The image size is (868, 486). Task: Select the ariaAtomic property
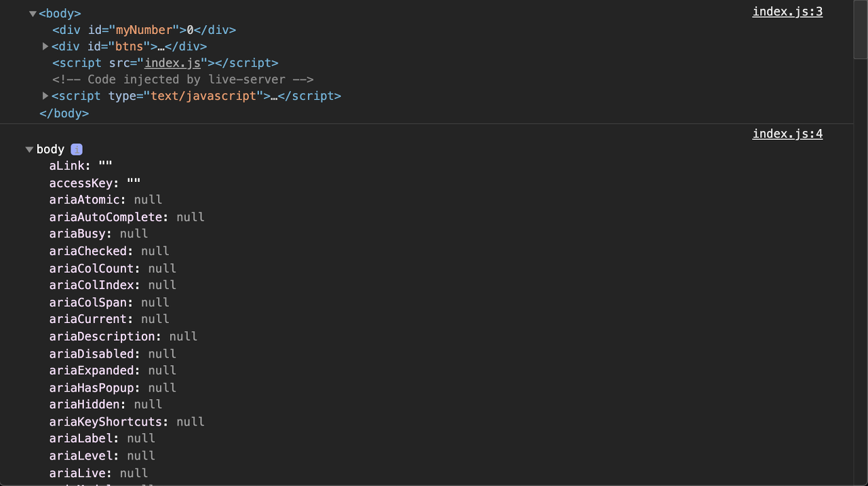(106, 200)
